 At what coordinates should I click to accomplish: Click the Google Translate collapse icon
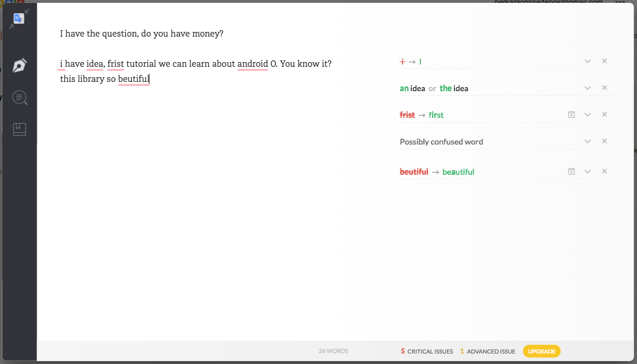coord(19,19)
